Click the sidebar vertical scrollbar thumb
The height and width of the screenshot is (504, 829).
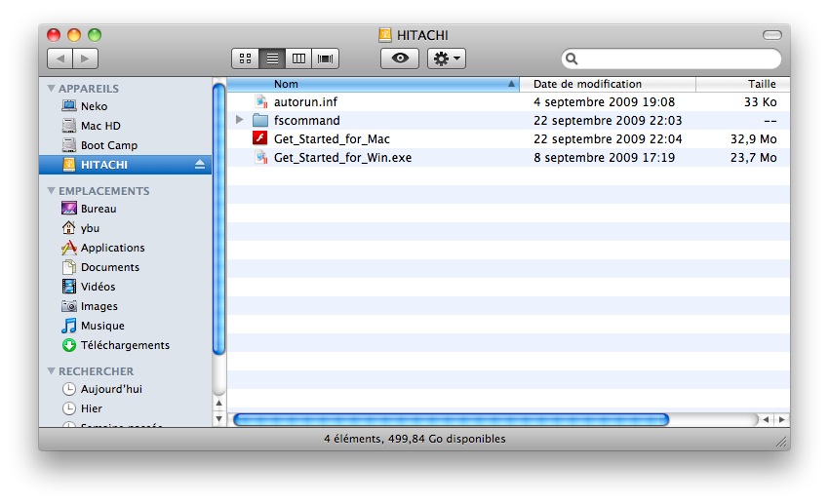218,218
